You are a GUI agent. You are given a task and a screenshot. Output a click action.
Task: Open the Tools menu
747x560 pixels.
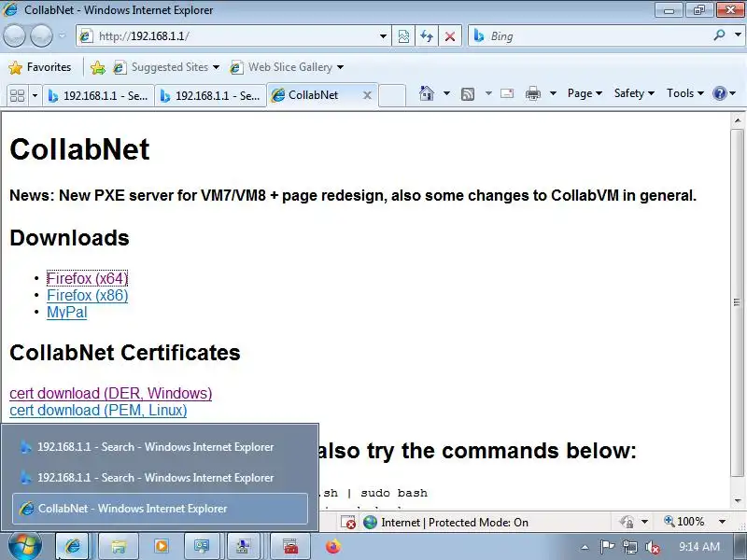click(x=685, y=93)
